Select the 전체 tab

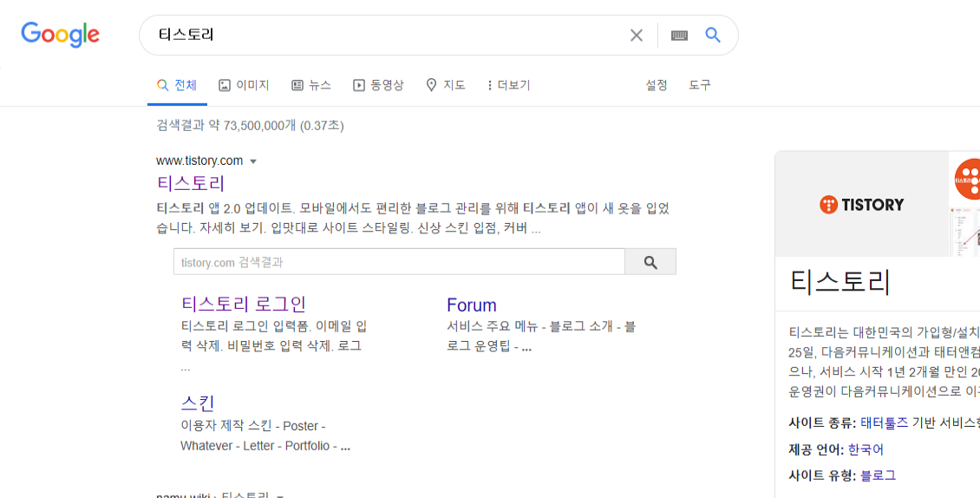point(177,85)
